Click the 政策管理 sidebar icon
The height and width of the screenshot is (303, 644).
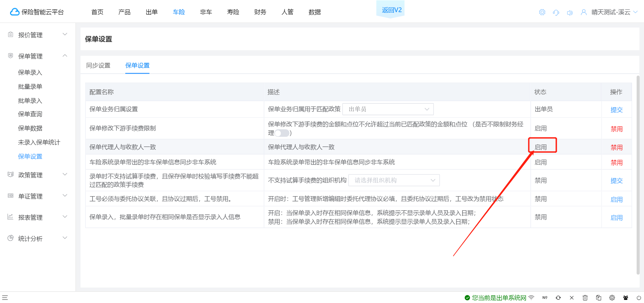[x=10, y=175]
